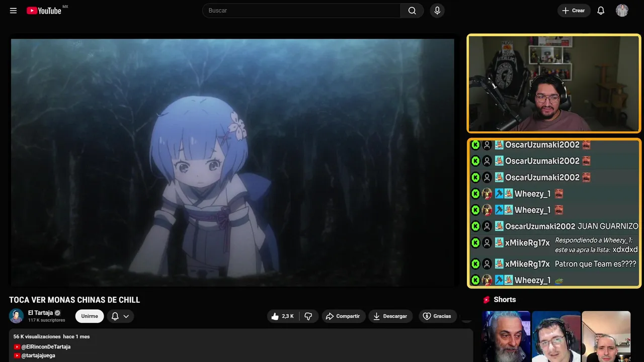Like the video with thumbs up
This screenshot has width=644, height=362.
coord(283,316)
